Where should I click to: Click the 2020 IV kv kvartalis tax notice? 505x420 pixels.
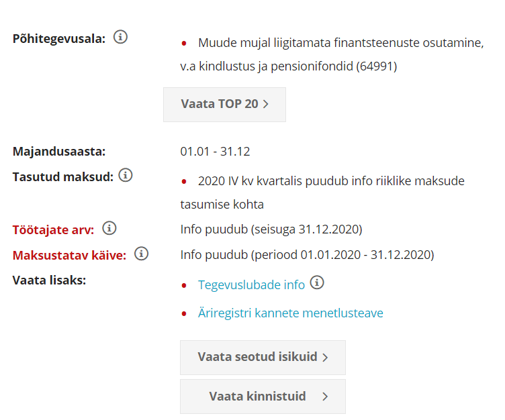[322, 193]
